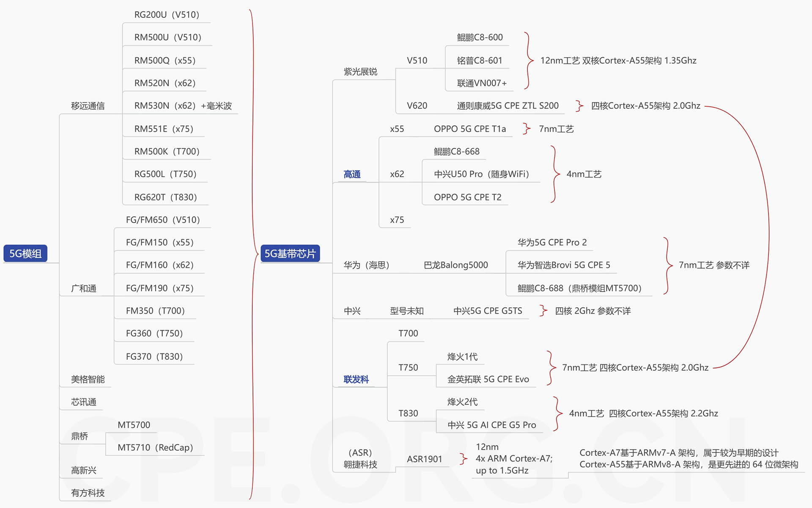Select RG200U (V510) module entry
812x508 pixels.
point(167,15)
